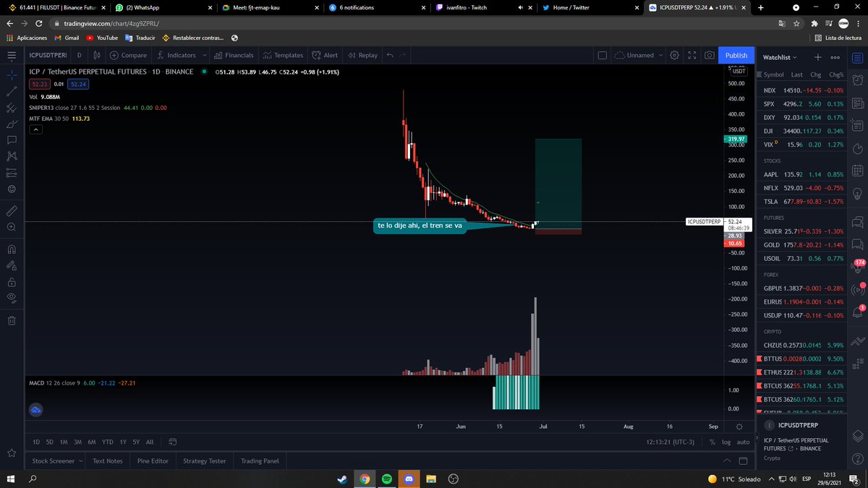Open the Ideas lightbulb panel

click(857, 194)
